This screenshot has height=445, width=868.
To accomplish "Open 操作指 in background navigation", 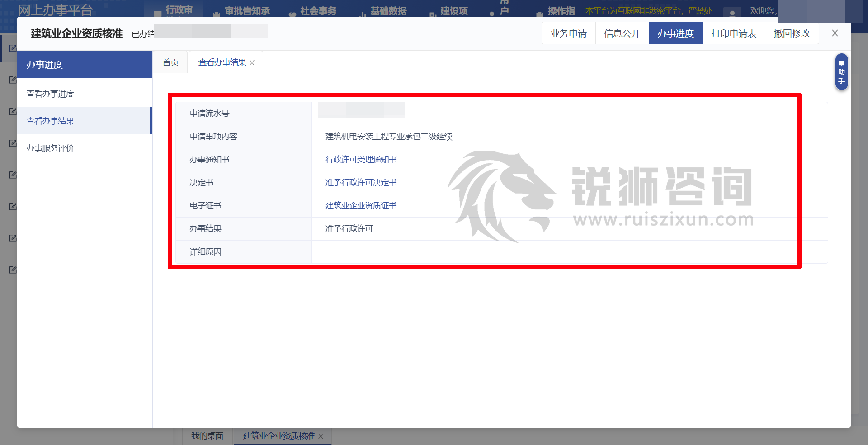I will click(x=561, y=11).
